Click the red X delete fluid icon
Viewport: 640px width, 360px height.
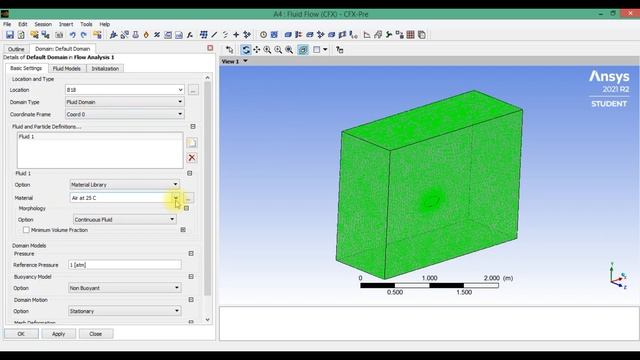pyautogui.click(x=191, y=158)
